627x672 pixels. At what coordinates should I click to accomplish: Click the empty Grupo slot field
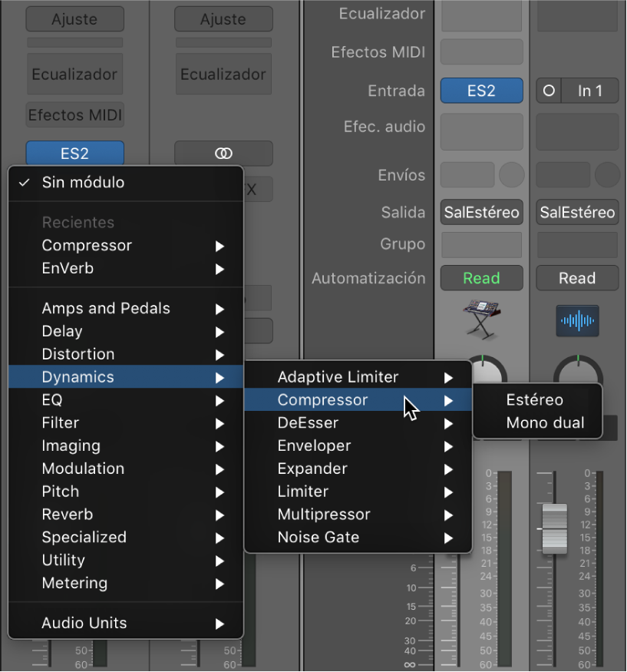point(481,245)
